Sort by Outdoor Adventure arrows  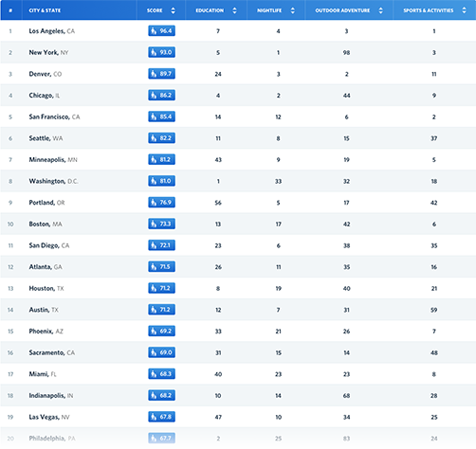[x=381, y=10]
